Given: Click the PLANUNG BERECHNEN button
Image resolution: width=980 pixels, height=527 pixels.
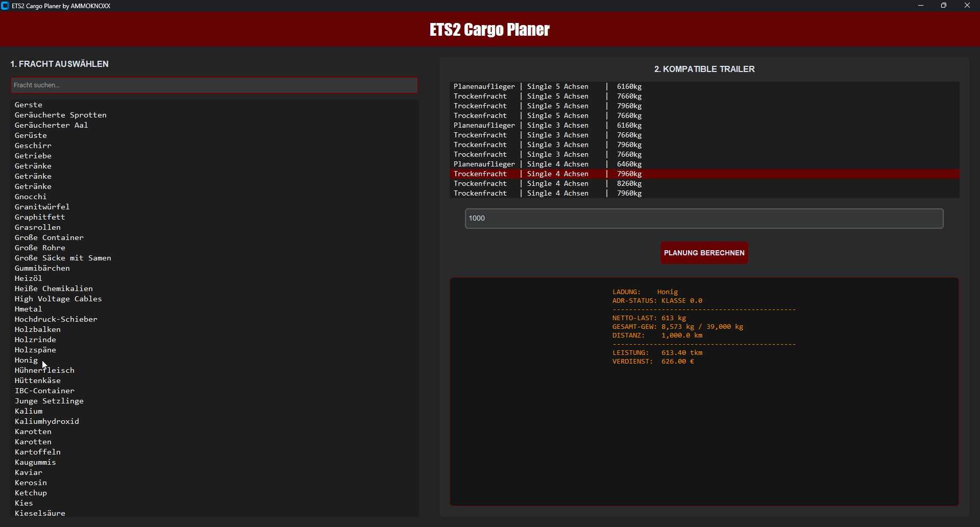Looking at the screenshot, I should [704, 253].
